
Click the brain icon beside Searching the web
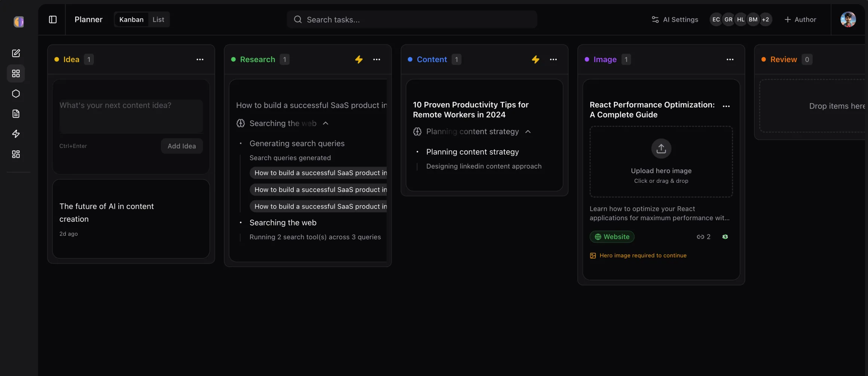pyautogui.click(x=241, y=123)
